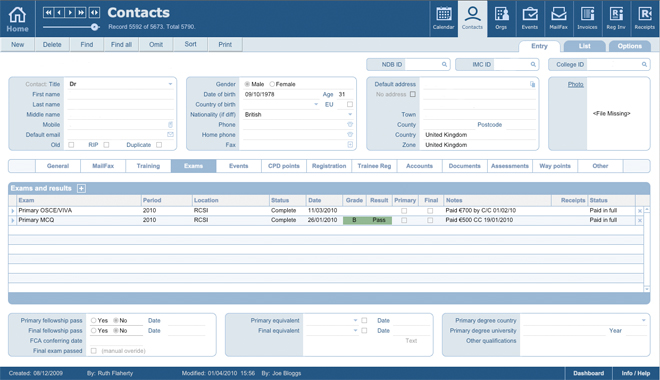The width and height of the screenshot is (660, 380).
Task: Search by College ID magnifier icon
Action: (x=644, y=64)
